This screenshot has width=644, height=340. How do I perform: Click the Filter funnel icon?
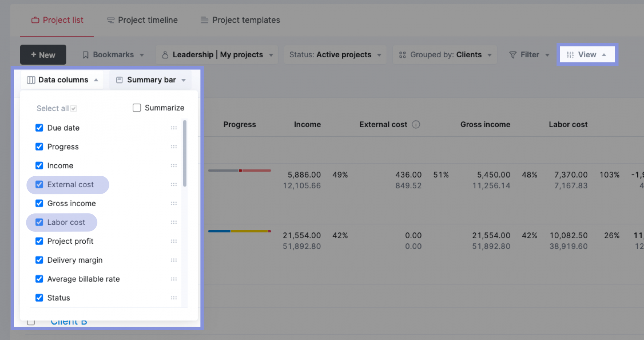click(513, 54)
